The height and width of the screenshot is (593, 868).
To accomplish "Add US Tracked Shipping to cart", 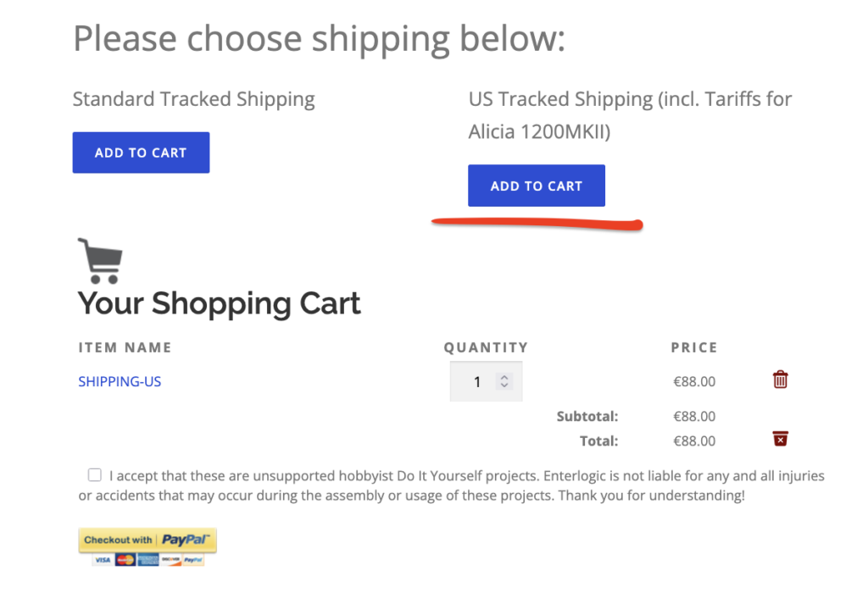I will (x=537, y=186).
